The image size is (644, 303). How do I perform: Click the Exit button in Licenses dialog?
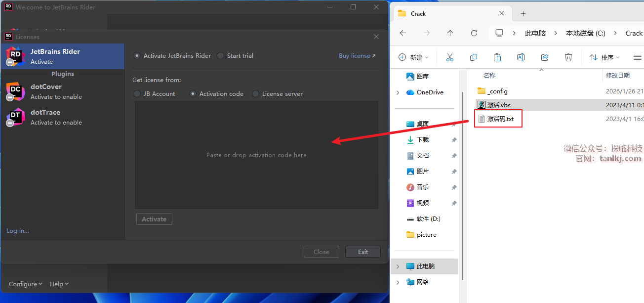362,252
